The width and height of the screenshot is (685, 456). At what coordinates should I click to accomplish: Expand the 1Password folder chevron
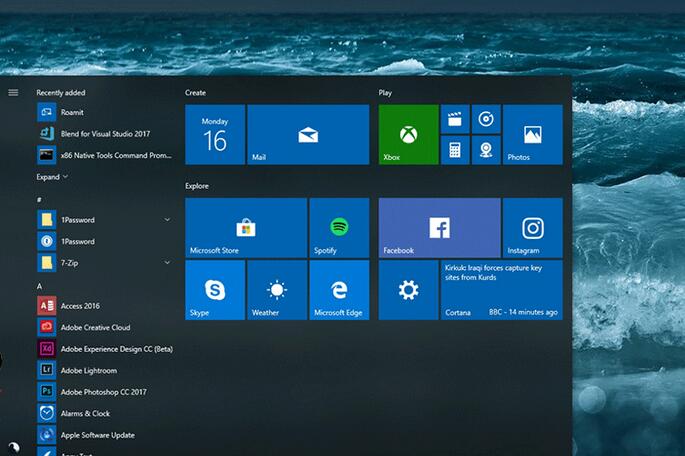[x=167, y=220]
